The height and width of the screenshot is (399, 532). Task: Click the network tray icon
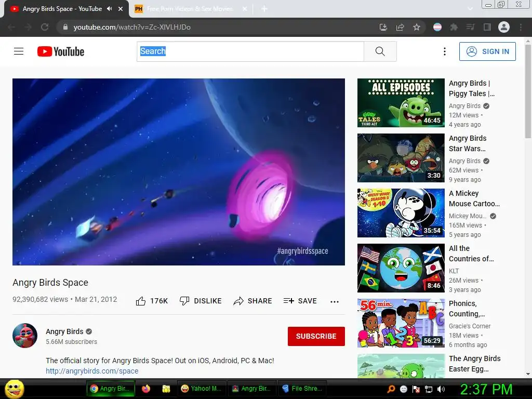(429, 389)
